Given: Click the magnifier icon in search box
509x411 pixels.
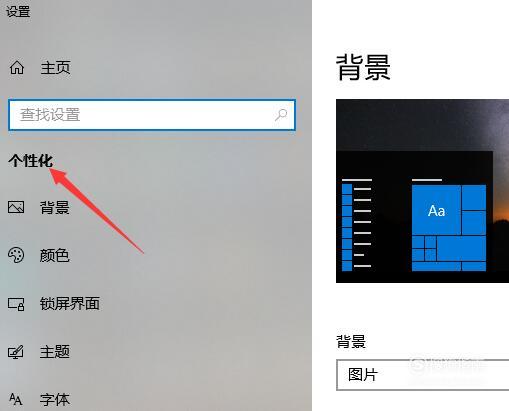Looking at the screenshot, I should coord(281,115).
